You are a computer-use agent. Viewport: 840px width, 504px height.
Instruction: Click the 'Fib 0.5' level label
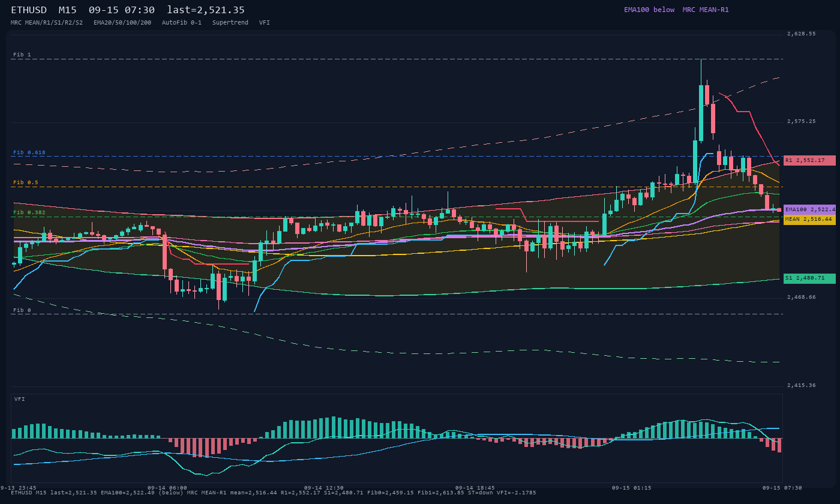[26, 182]
